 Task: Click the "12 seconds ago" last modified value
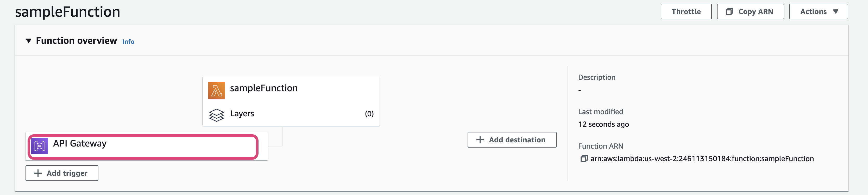(603, 125)
